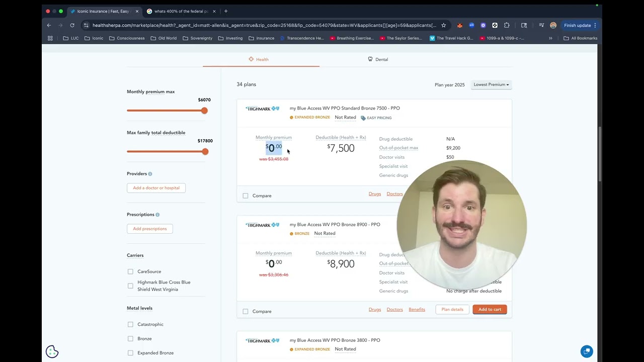Click Add prescriptions button
The height and width of the screenshot is (362, 644).
pyautogui.click(x=150, y=229)
